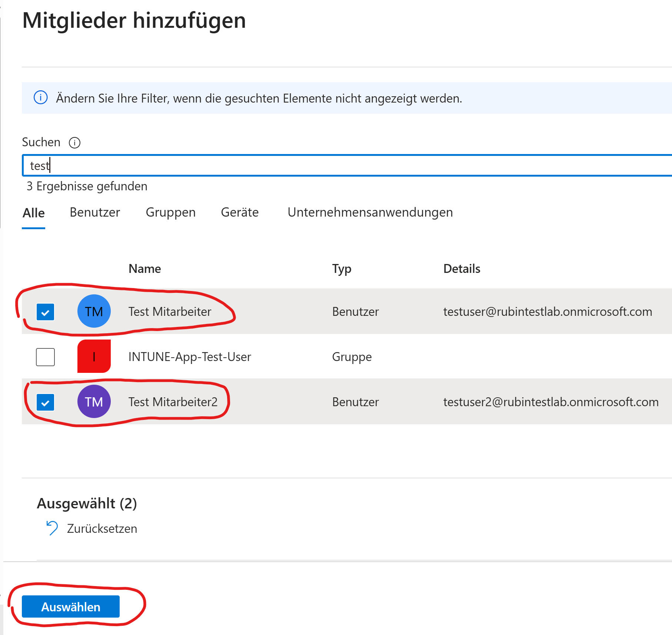This screenshot has width=672, height=635.
Task: Click the Test Mitarbeiter2 name entry
Action: [173, 402]
